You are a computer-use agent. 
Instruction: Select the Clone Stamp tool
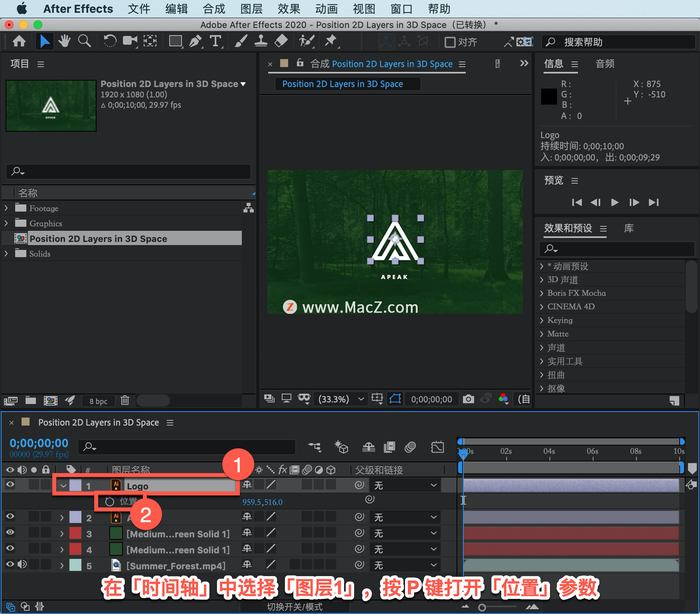pyautogui.click(x=261, y=41)
